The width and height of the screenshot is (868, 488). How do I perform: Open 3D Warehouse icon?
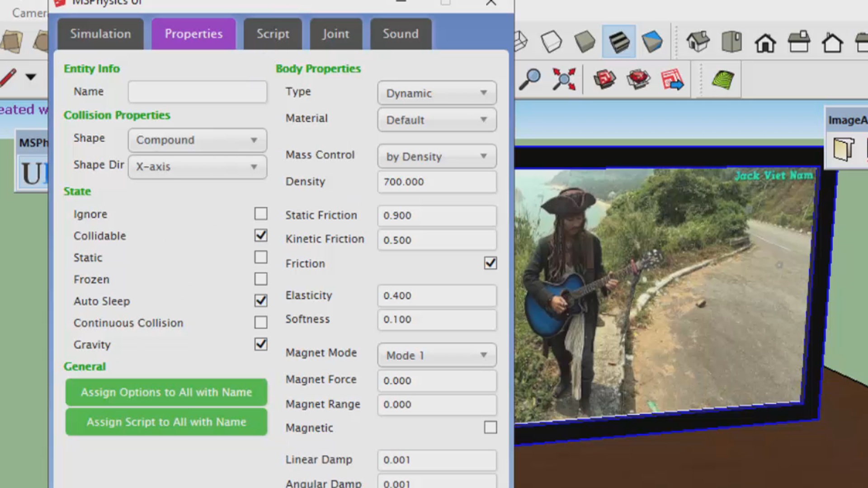(604, 80)
